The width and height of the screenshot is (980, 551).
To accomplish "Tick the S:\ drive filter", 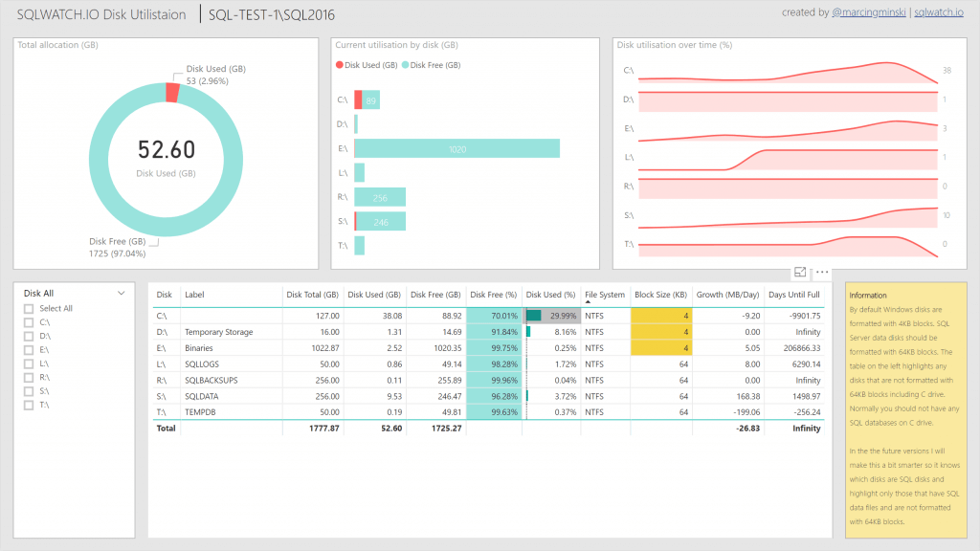I will 27,388.
